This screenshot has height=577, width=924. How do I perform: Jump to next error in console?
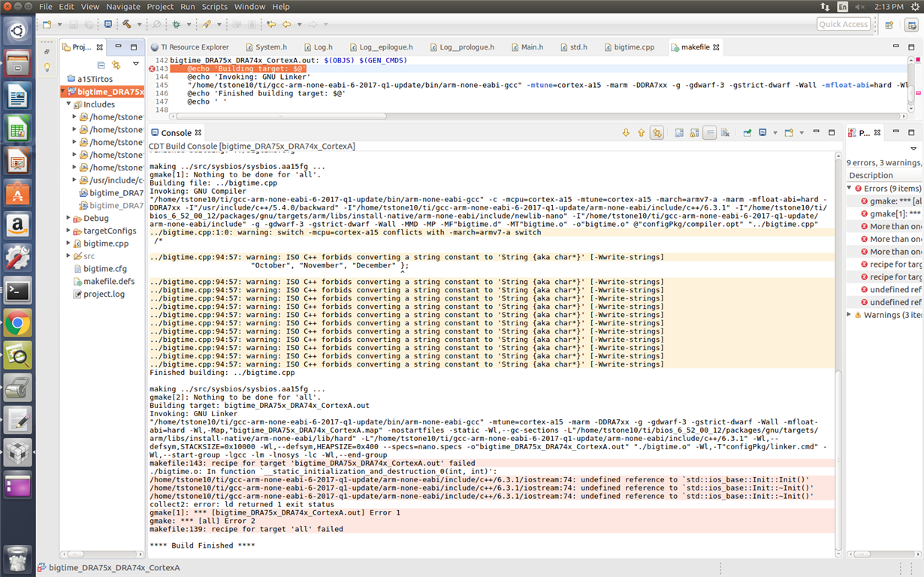tap(626, 133)
